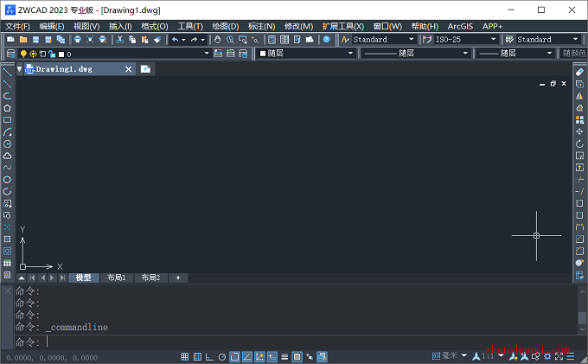
Task: Click the Redo arrow
Action: click(x=194, y=40)
